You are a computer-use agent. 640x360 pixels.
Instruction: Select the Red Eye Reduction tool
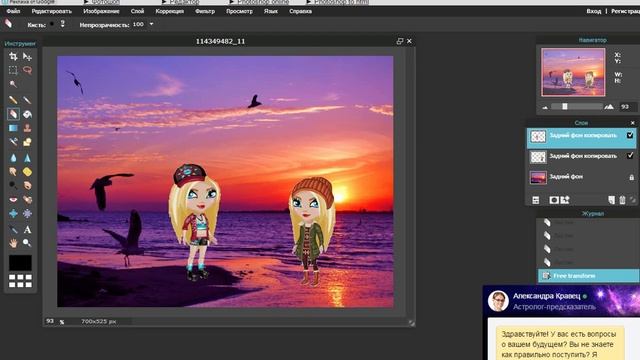pyautogui.click(x=13, y=200)
